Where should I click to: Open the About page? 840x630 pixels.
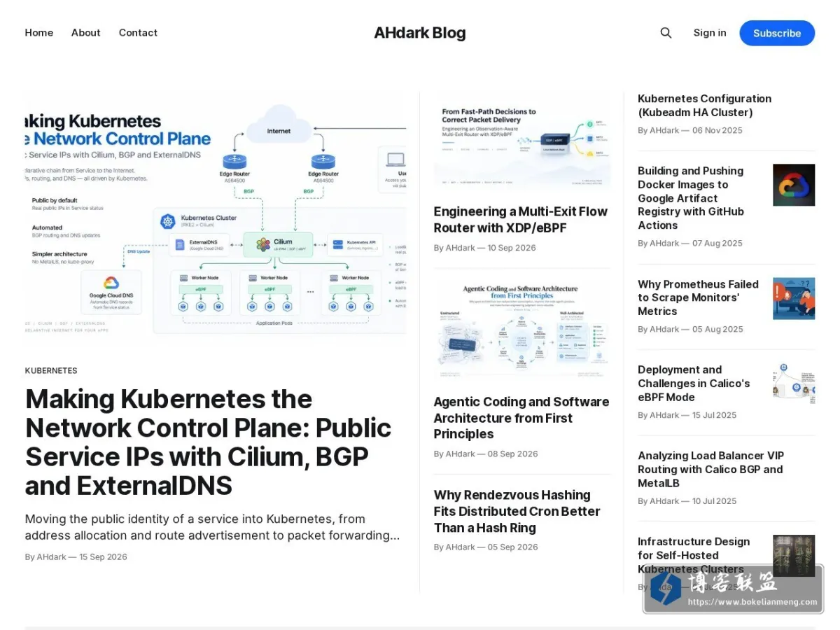86,33
